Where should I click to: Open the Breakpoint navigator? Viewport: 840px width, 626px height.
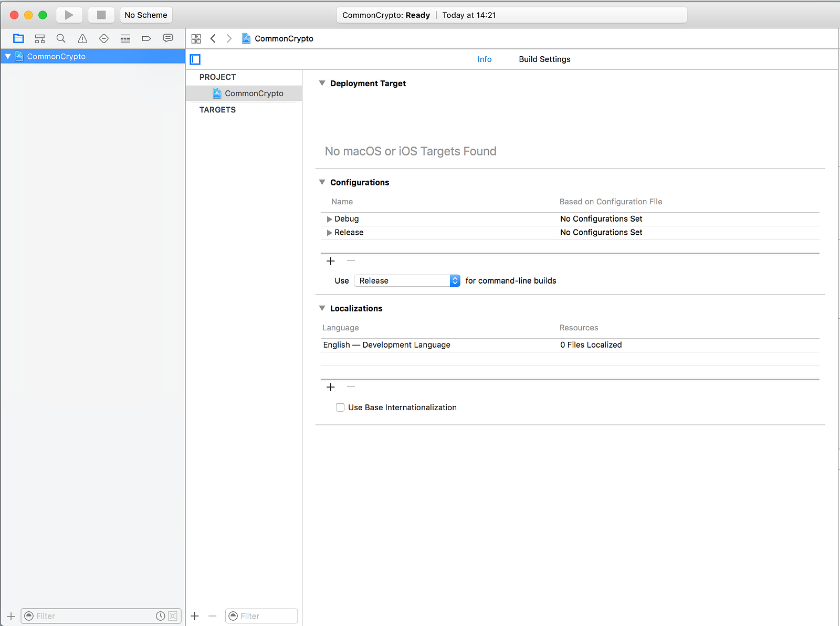pos(146,38)
